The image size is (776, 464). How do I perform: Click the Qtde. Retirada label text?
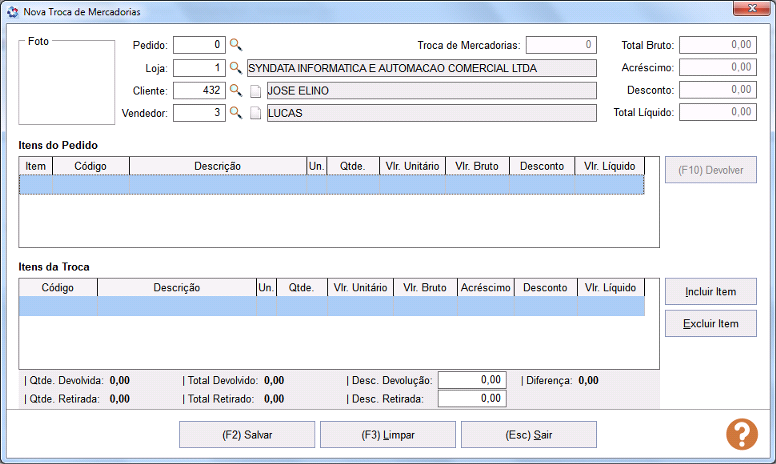tap(64, 399)
